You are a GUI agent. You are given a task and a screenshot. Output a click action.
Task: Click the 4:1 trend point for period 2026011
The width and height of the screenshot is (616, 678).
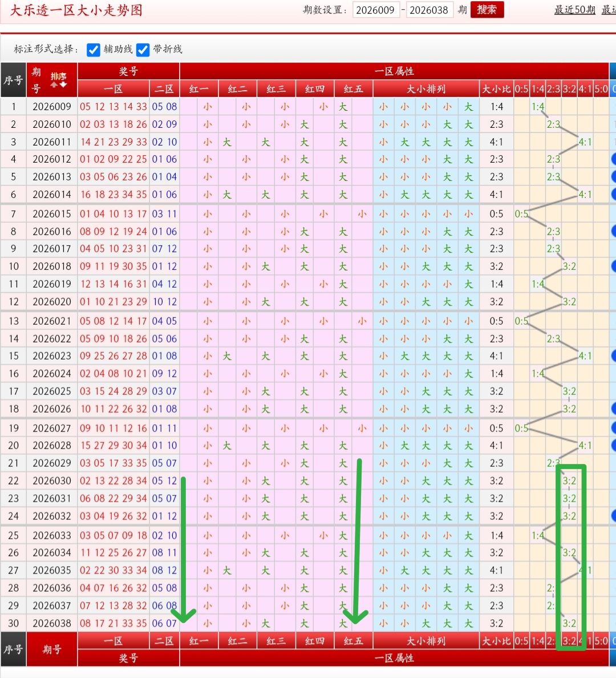pos(585,142)
